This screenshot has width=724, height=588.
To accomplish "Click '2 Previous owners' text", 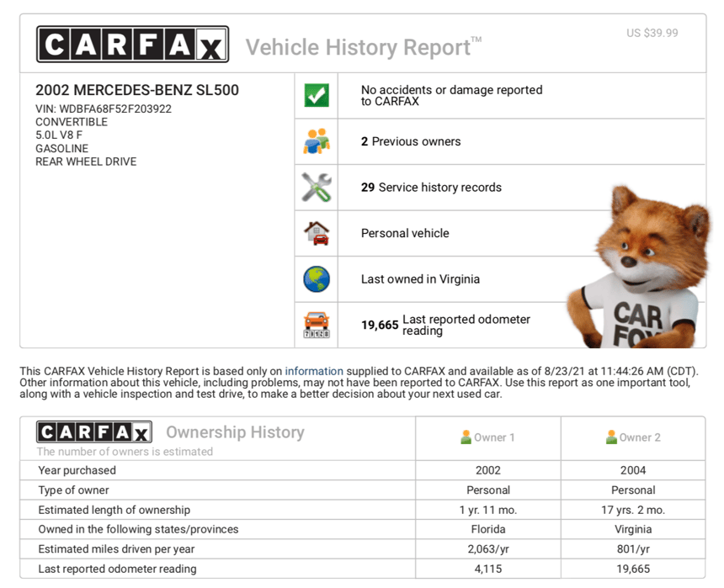I will (411, 141).
